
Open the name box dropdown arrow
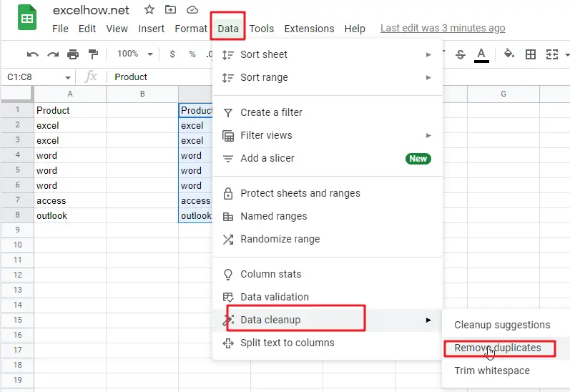click(x=68, y=77)
